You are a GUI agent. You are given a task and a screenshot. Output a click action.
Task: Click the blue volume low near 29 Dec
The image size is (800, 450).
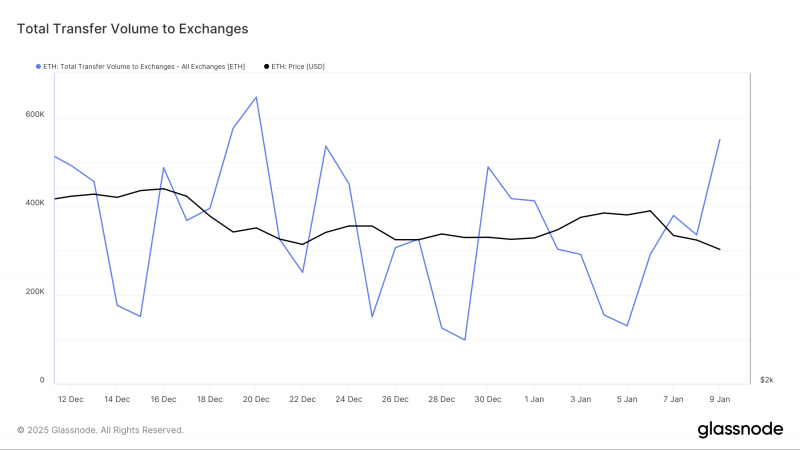click(x=464, y=340)
